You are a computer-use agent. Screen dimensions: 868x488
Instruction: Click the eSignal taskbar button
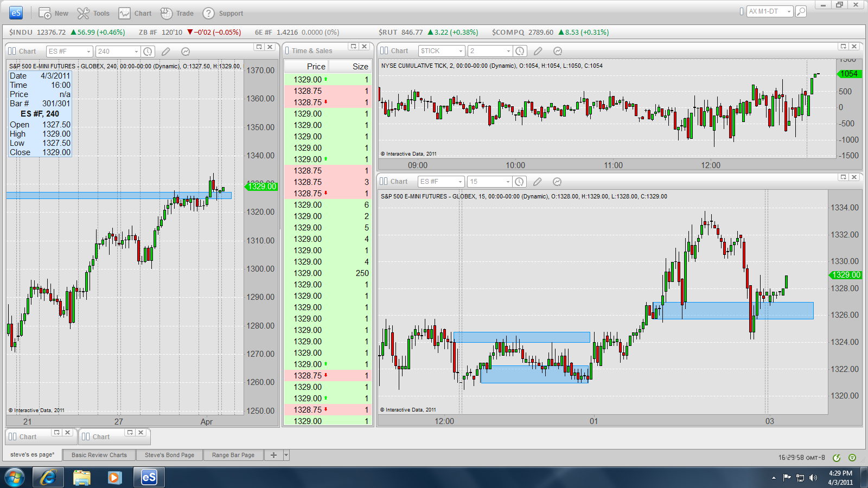(149, 478)
